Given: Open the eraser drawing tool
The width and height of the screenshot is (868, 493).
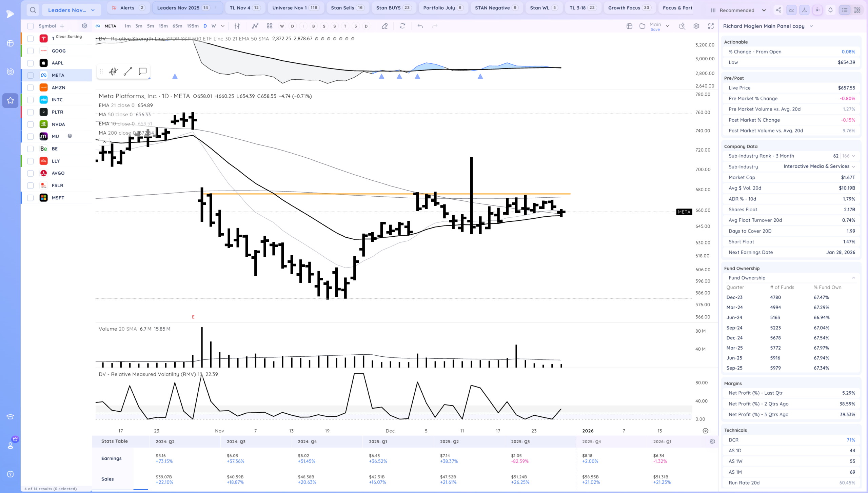Looking at the screenshot, I should tap(384, 26).
